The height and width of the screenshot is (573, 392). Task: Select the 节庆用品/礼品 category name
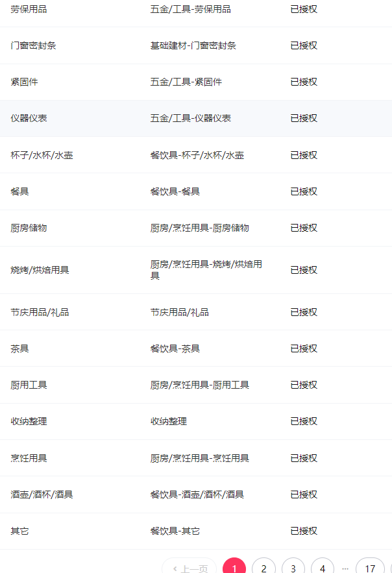click(x=40, y=312)
